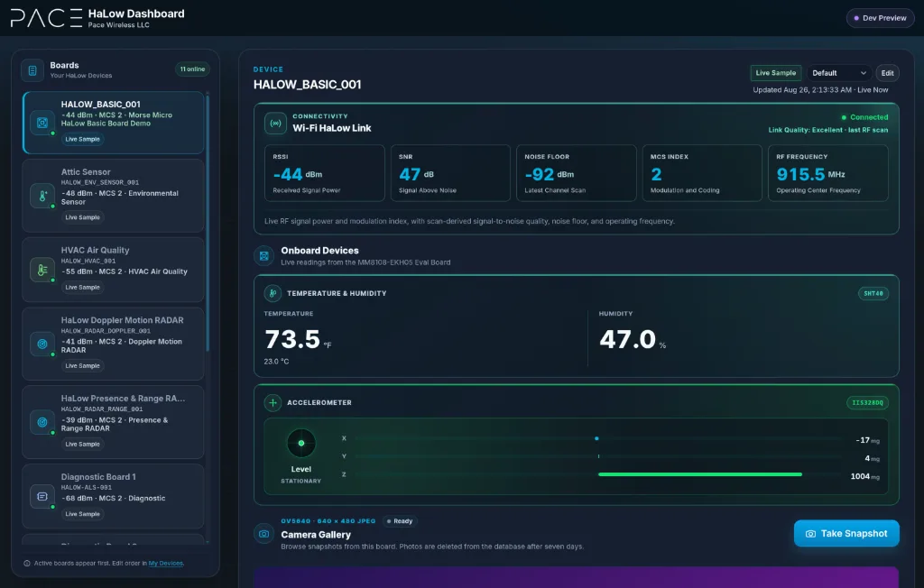Click the OV5640 640 × 480 JPEG label
924x588 pixels.
(x=328, y=521)
